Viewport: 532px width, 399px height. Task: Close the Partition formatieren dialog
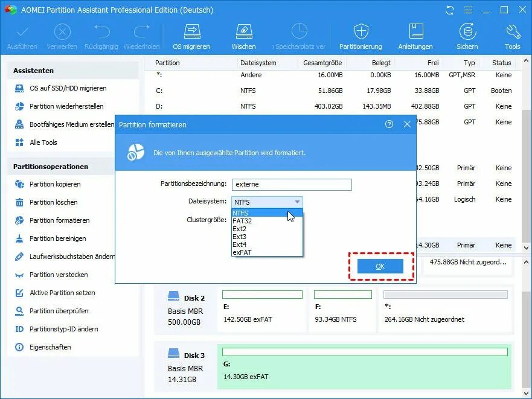click(x=407, y=124)
